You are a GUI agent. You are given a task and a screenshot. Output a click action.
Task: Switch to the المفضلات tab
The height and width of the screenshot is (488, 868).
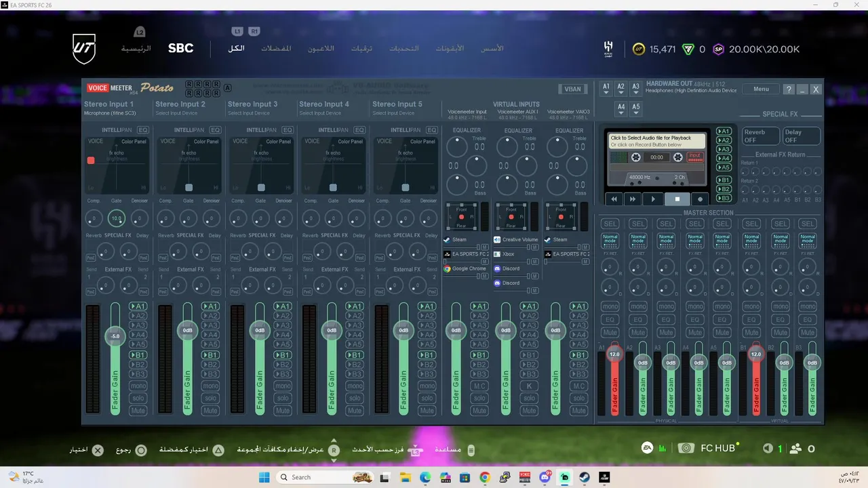pyautogui.click(x=276, y=49)
